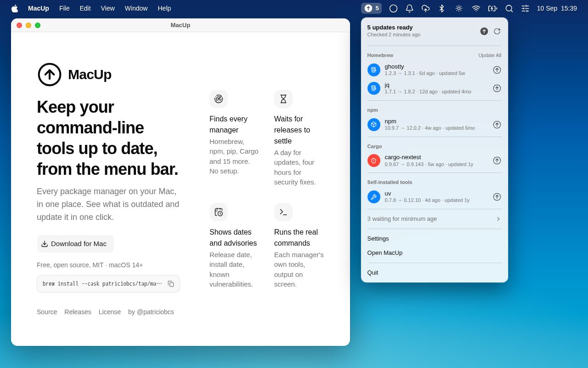
Task: Click the uv wrench icon
Action: coord(374,197)
